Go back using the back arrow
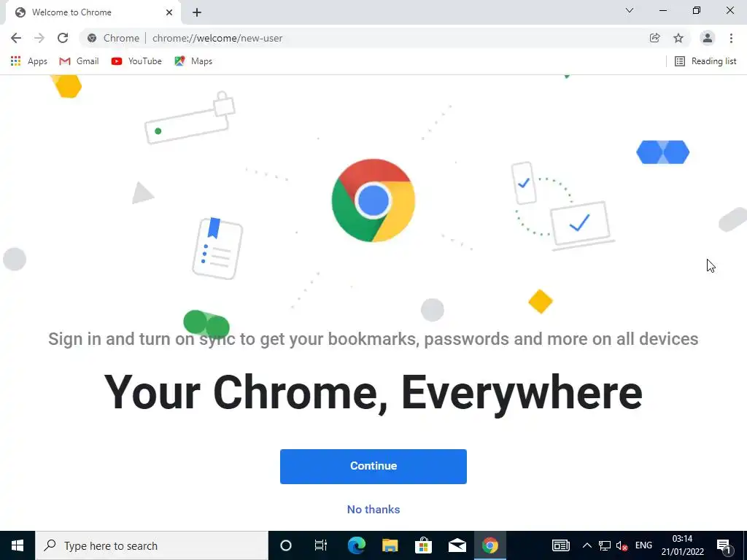This screenshot has height=560, width=747. tap(16, 38)
